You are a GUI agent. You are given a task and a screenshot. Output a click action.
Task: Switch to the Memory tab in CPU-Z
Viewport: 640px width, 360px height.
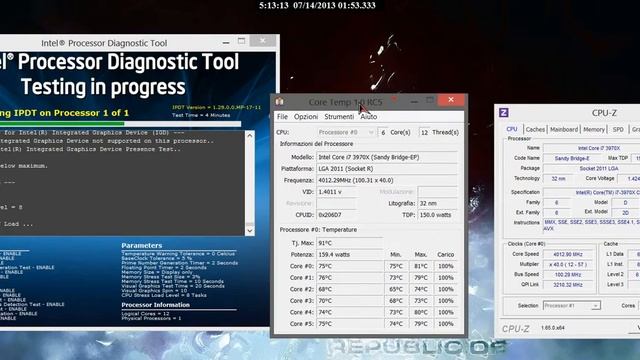(x=593, y=129)
